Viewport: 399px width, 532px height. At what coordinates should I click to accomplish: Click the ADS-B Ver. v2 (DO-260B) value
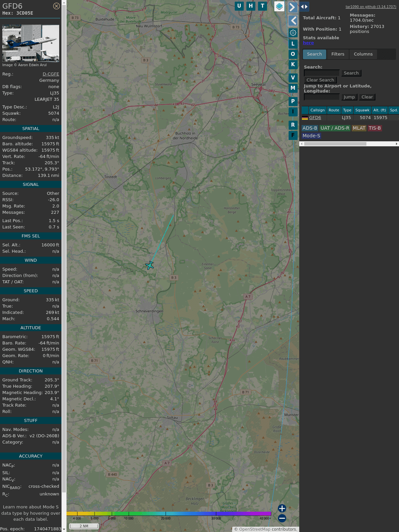pos(44,436)
